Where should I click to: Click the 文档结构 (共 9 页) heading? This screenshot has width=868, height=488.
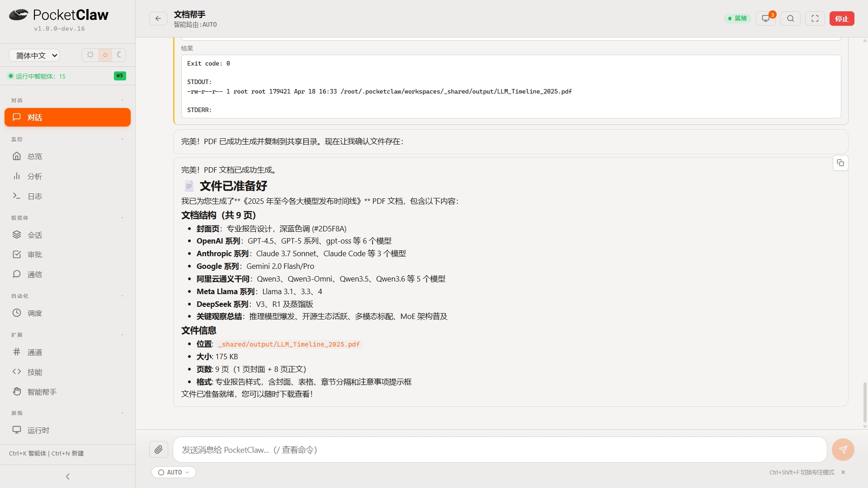219,215
